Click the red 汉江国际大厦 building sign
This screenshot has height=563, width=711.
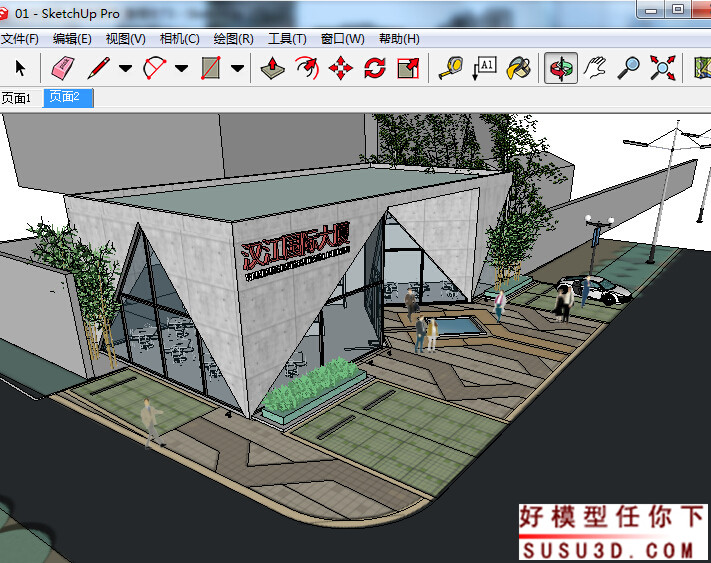(x=296, y=248)
